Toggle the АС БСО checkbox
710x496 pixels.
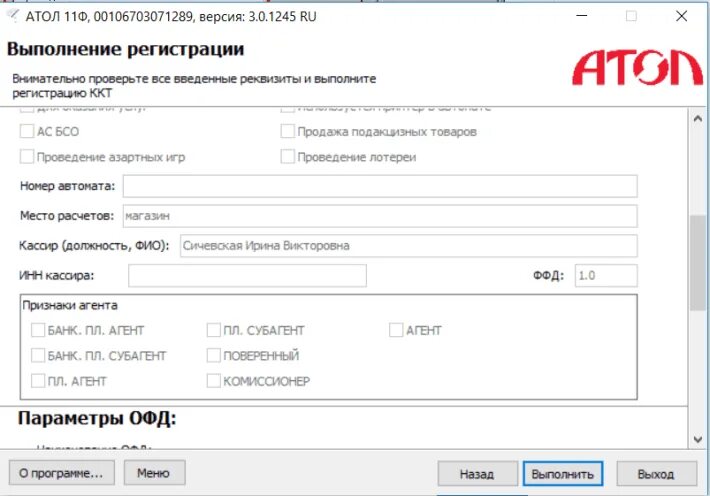click(x=27, y=131)
